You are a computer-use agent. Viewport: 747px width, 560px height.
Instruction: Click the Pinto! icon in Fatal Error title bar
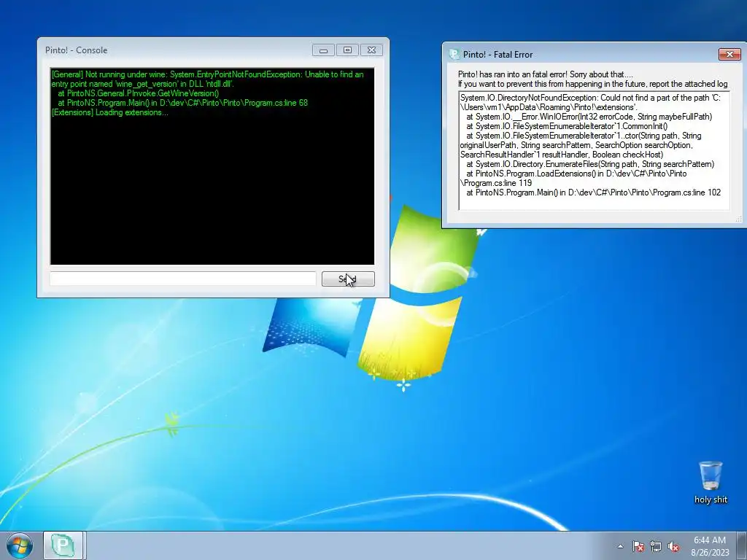[454, 54]
